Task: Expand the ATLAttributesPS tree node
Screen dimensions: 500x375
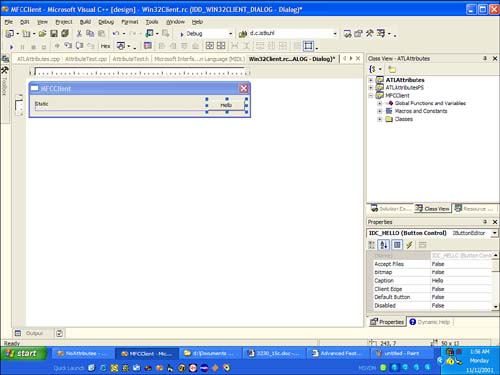Action: pos(371,88)
